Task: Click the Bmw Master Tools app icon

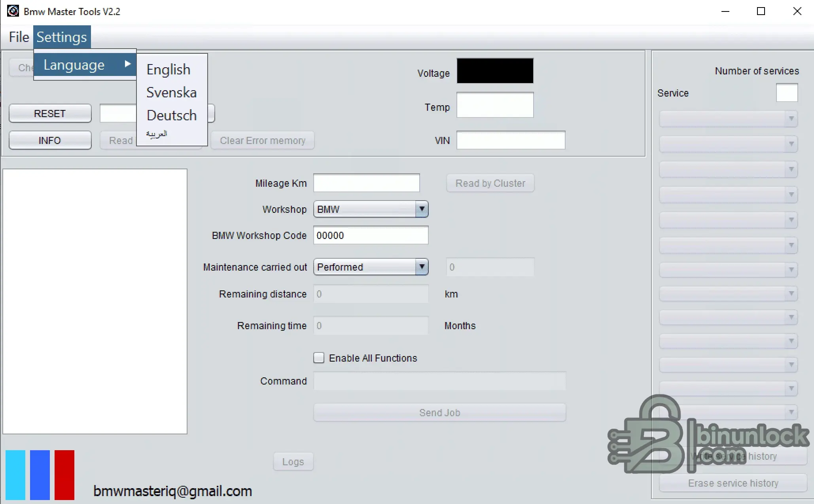Action: pyautogui.click(x=13, y=11)
